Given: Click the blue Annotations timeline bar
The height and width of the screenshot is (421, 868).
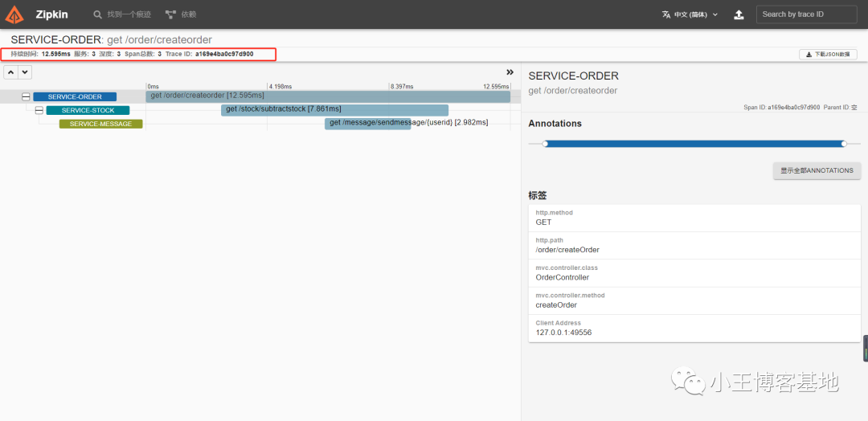Looking at the screenshot, I should (x=694, y=144).
